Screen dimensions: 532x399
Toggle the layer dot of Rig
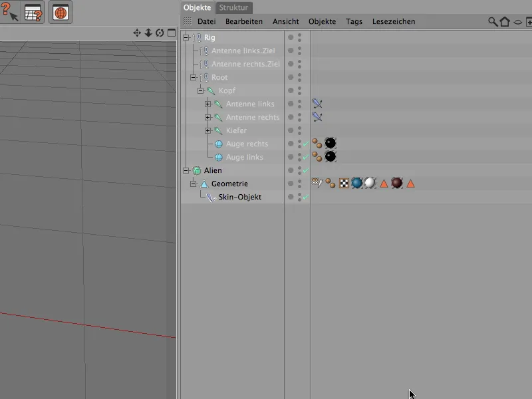(x=291, y=37)
